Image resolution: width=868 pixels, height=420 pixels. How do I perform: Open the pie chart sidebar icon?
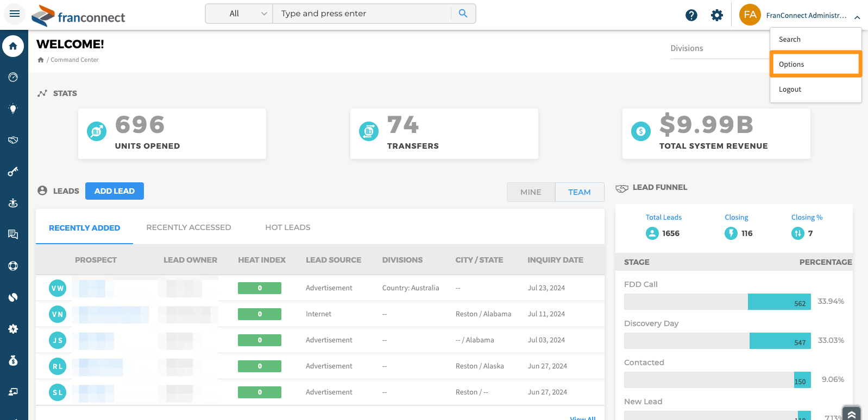(13, 297)
